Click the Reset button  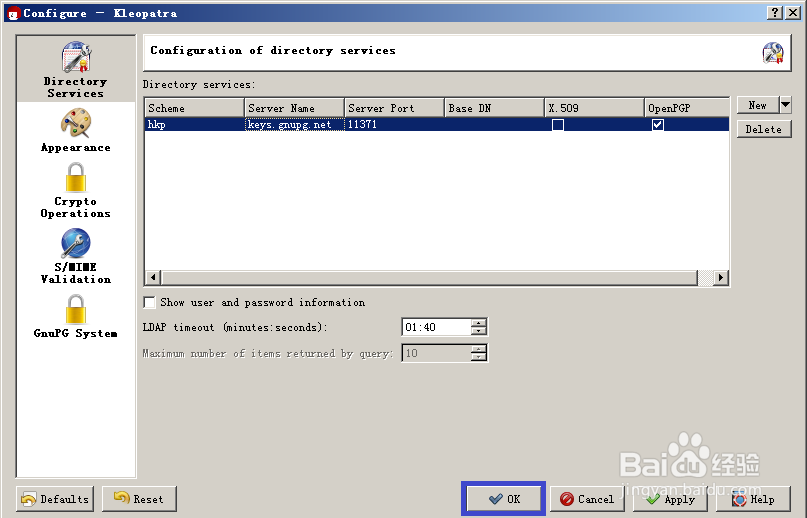[139, 498]
